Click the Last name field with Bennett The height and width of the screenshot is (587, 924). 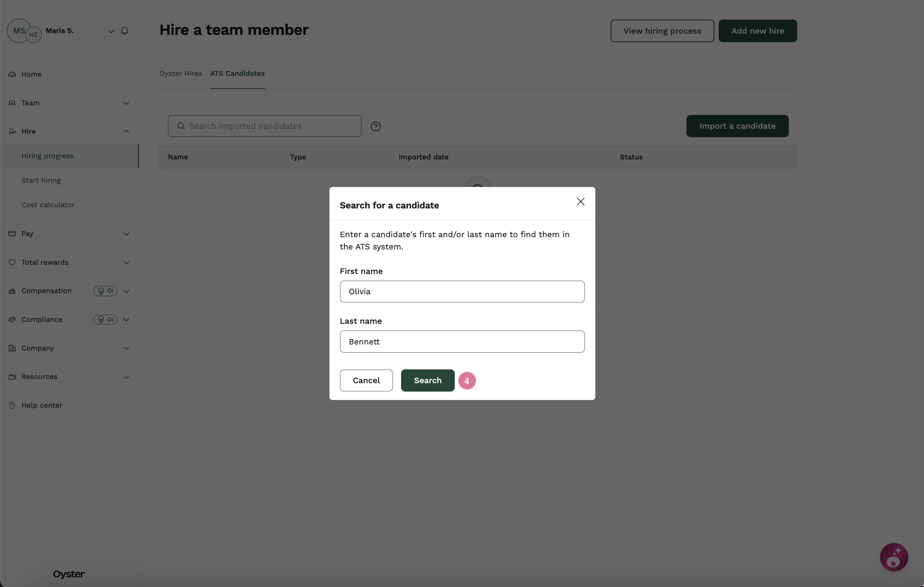(x=462, y=341)
